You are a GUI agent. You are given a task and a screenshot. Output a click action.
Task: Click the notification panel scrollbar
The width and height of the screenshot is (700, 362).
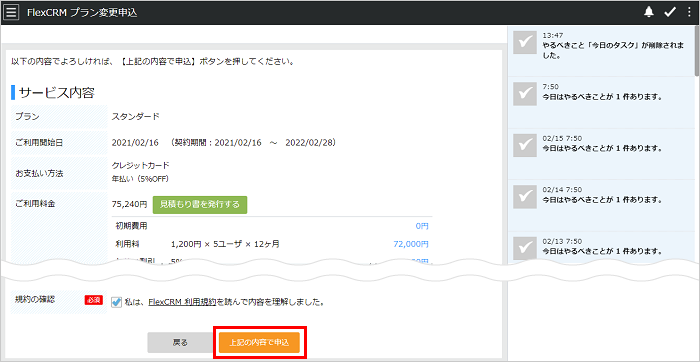click(697, 50)
